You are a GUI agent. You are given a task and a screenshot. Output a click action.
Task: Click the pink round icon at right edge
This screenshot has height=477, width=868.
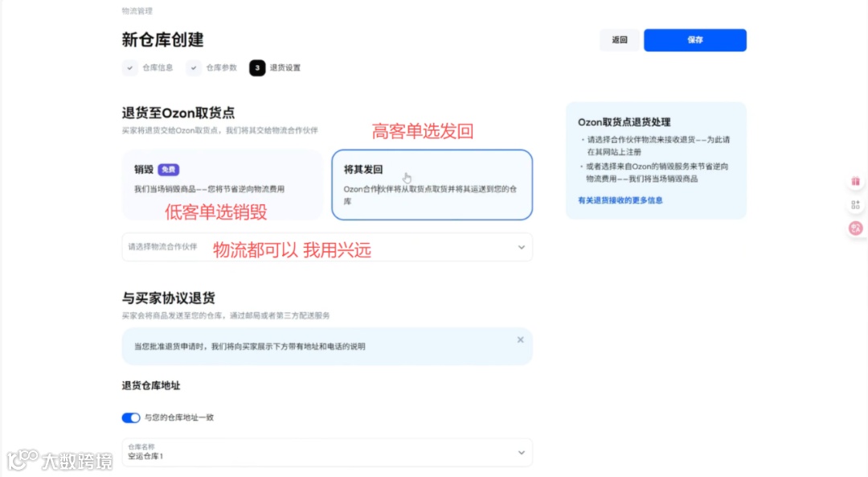(855, 228)
